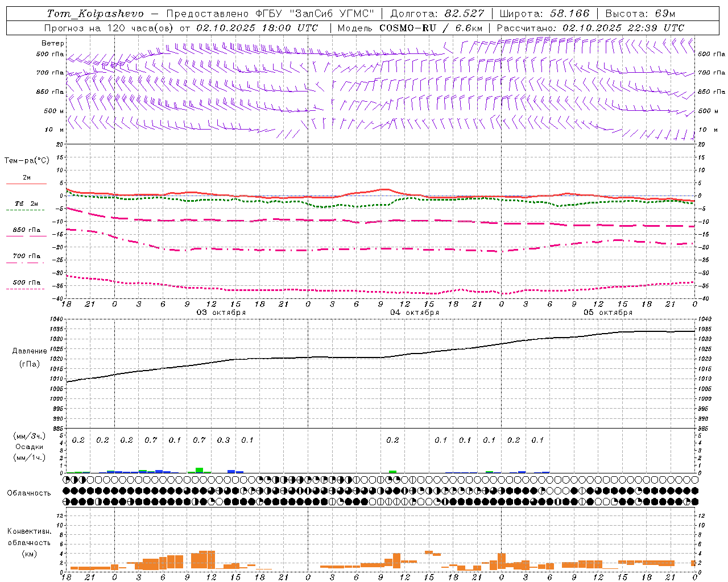Click the date label 05 октября
The height and width of the screenshot is (582, 728).
click(608, 313)
